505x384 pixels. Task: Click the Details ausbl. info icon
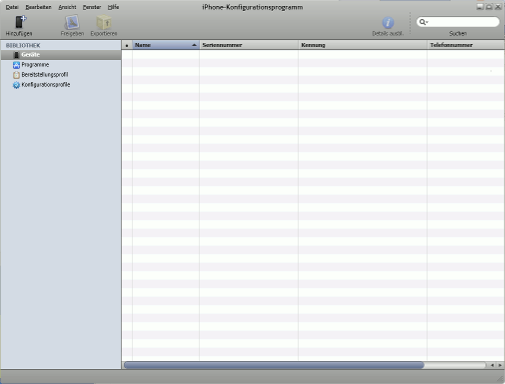(x=388, y=23)
